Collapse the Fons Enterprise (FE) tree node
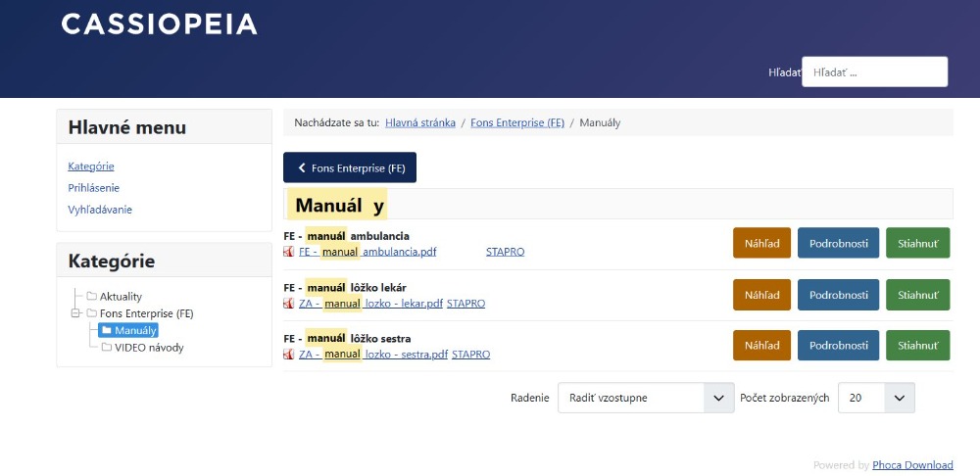 point(75,313)
